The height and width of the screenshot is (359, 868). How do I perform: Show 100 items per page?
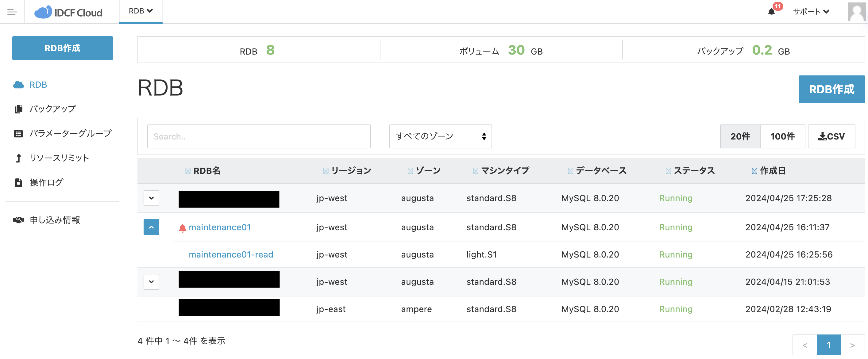coord(782,136)
